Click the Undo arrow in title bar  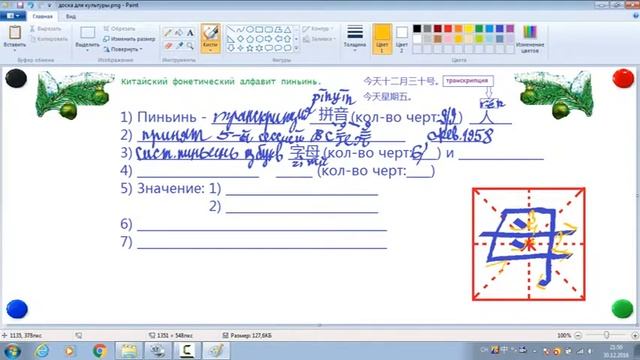[x=30, y=5]
